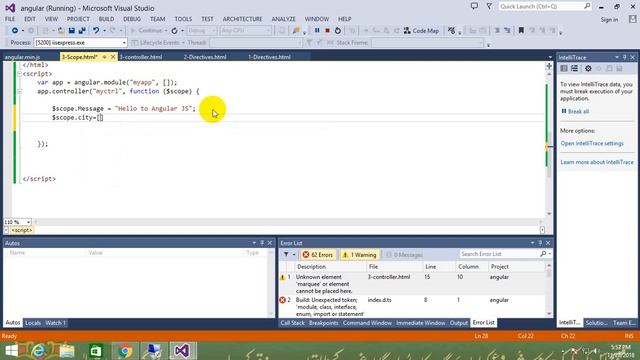Image resolution: width=640 pixels, height=360 pixels.
Task: Collapse the script tag outlining region
Action: click(x=19, y=74)
